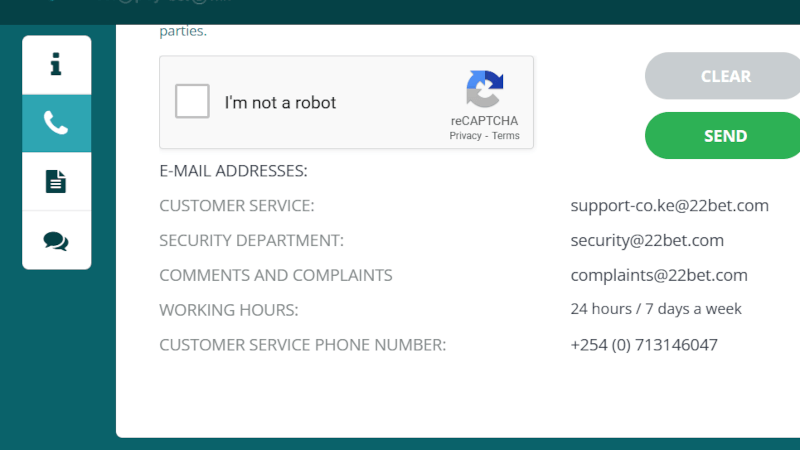The height and width of the screenshot is (450, 800).
Task: Click security@22bet.com email address
Action: click(x=647, y=240)
